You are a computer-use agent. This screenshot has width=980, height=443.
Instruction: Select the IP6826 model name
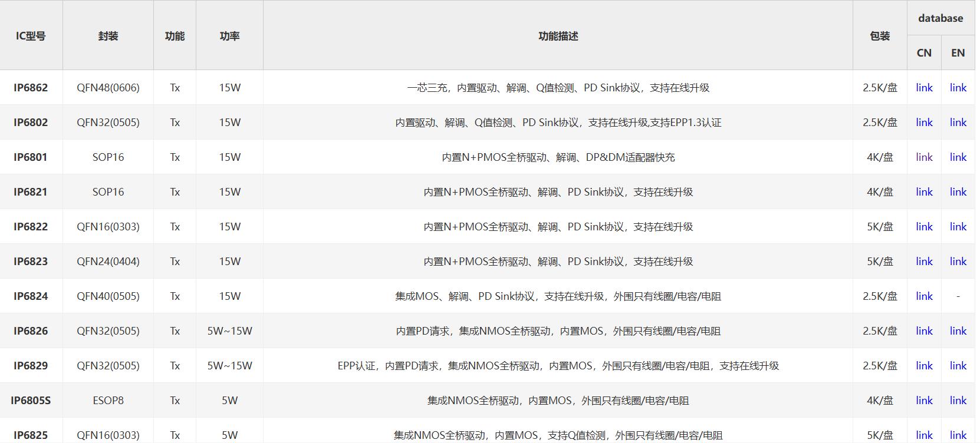31,331
